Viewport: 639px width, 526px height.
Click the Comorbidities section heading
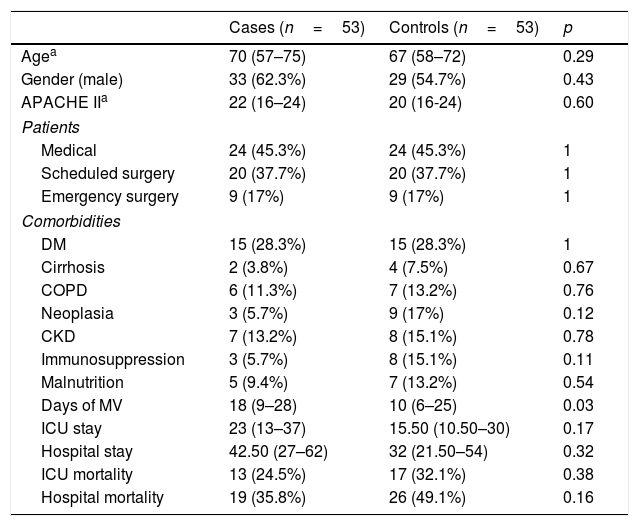72,221
